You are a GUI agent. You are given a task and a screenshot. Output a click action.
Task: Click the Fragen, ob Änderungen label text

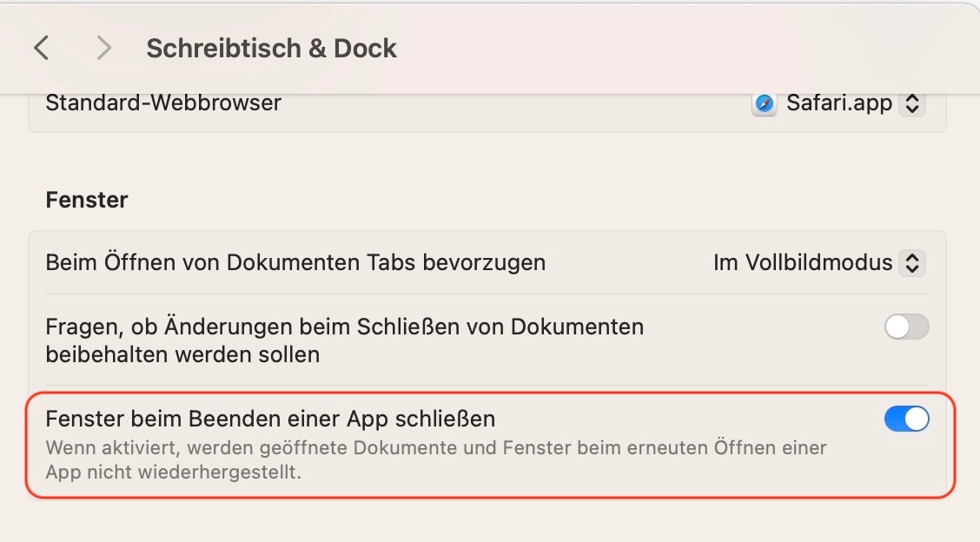[x=344, y=327]
